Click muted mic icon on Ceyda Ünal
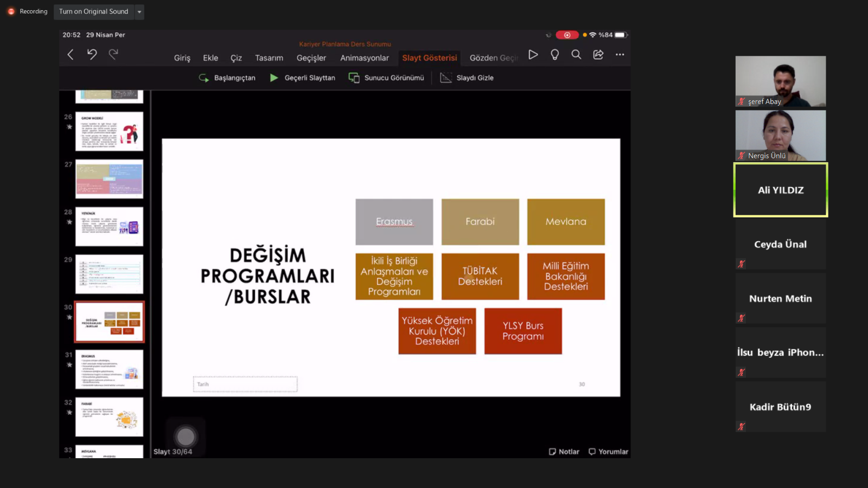 coord(741,264)
